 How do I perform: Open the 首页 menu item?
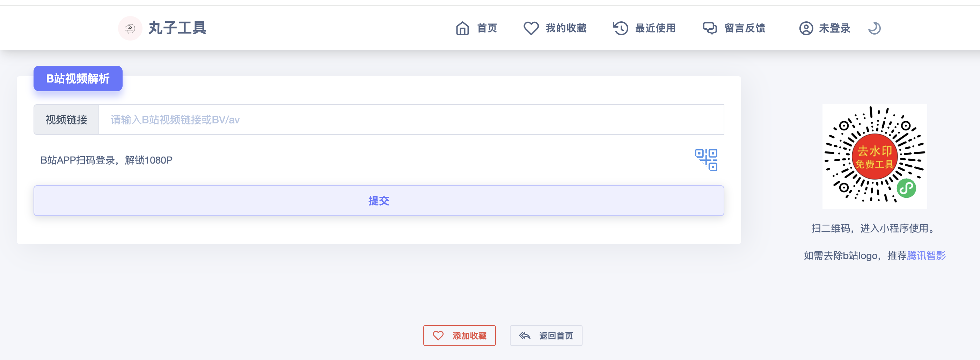tap(487, 28)
